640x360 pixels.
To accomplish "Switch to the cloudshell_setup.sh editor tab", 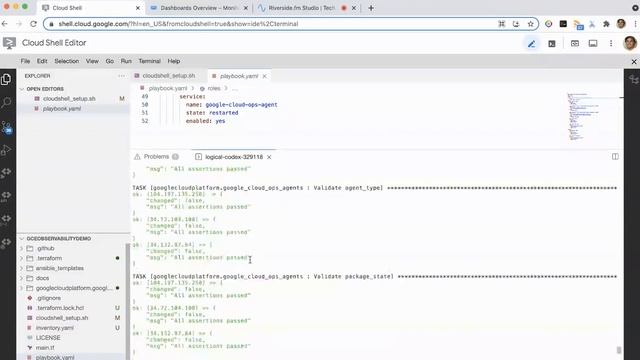I will (x=169, y=76).
